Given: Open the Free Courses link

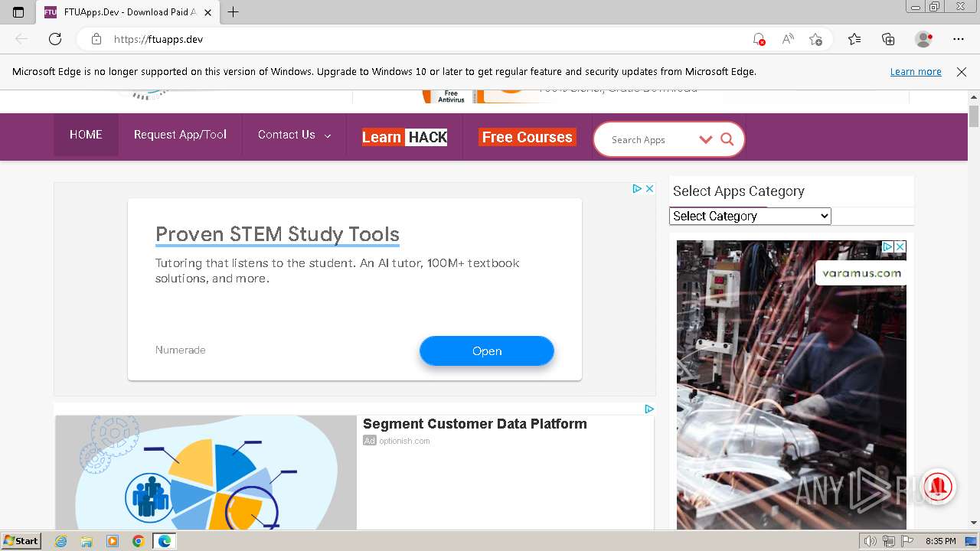Looking at the screenshot, I should pyautogui.click(x=527, y=137).
